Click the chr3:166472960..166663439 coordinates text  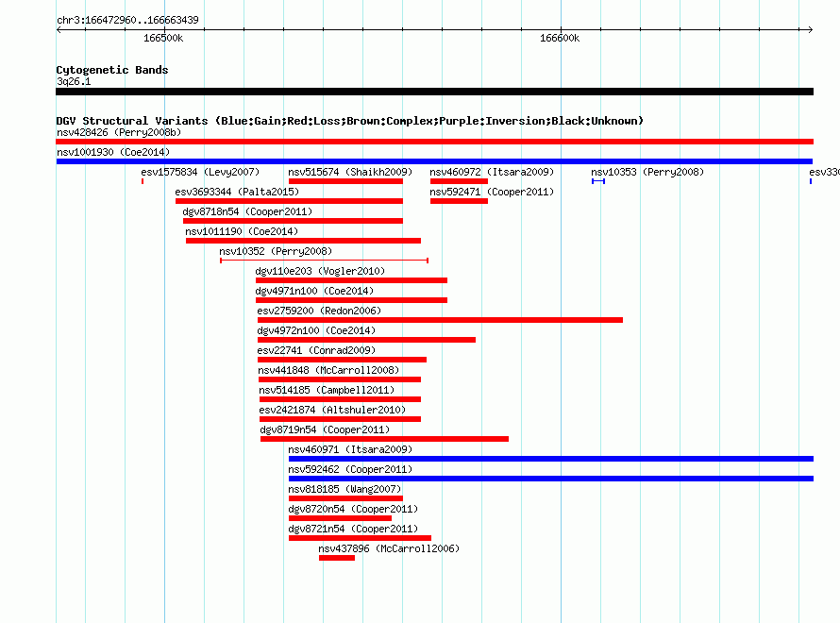[127, 20]
